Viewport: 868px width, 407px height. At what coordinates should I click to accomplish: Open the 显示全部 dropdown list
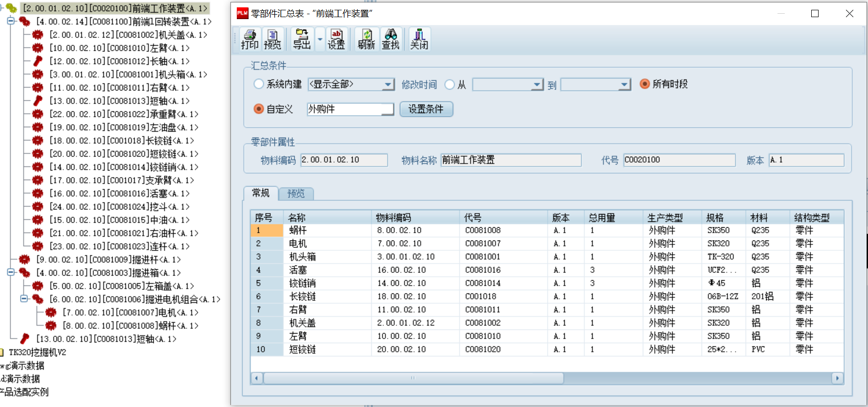388,85
